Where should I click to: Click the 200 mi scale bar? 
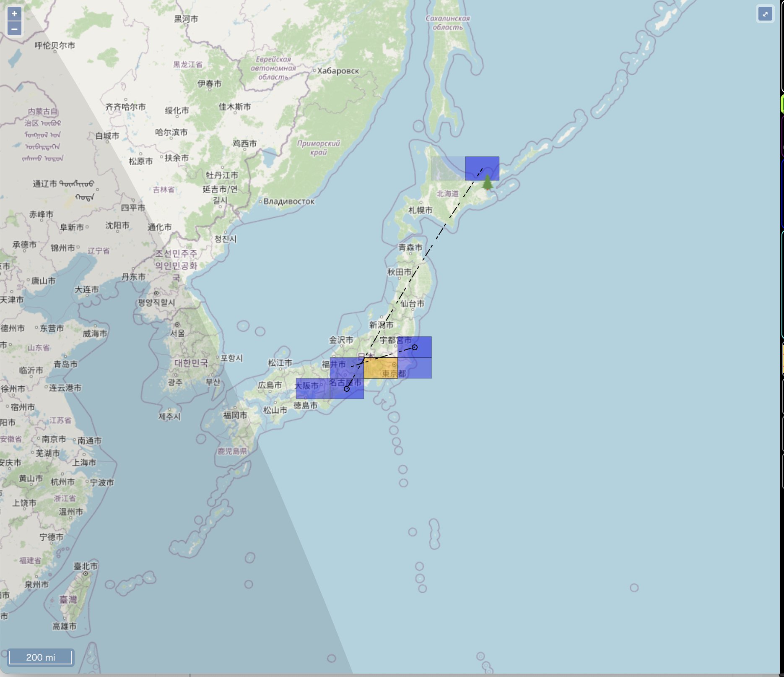pos(41,657)
